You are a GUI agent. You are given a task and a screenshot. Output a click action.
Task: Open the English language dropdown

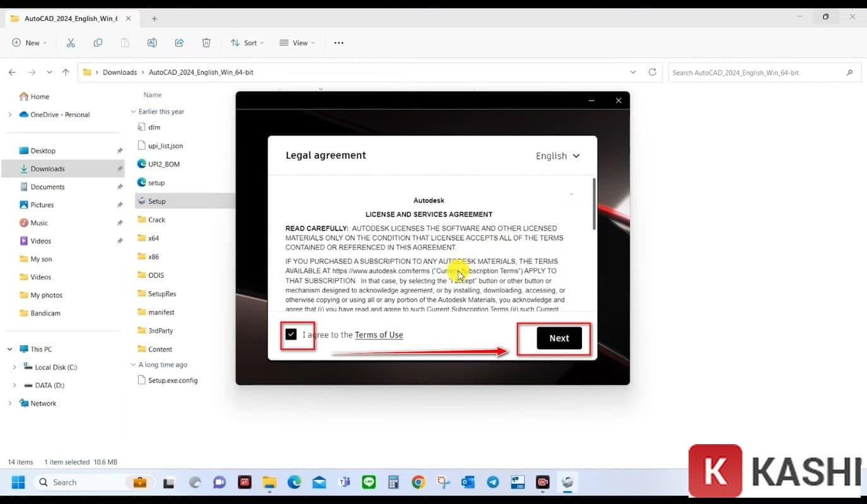click(557, 156)
